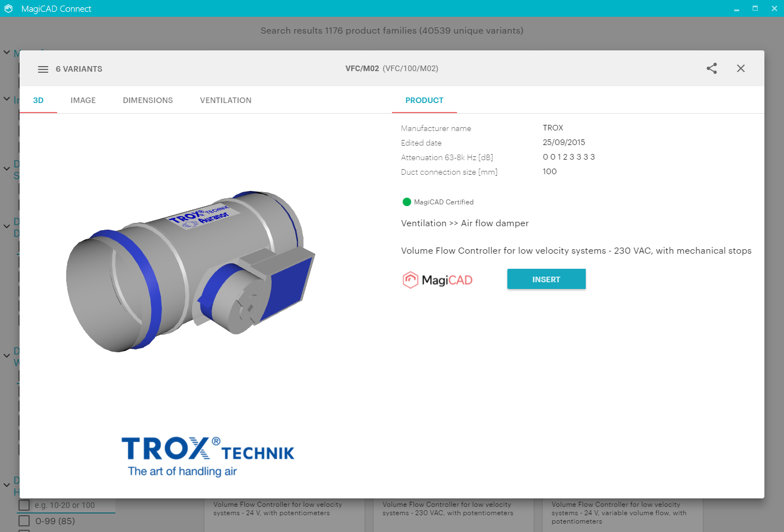Insert the product with the INSERT button
The image size is (784, 532).
point(547,279)
